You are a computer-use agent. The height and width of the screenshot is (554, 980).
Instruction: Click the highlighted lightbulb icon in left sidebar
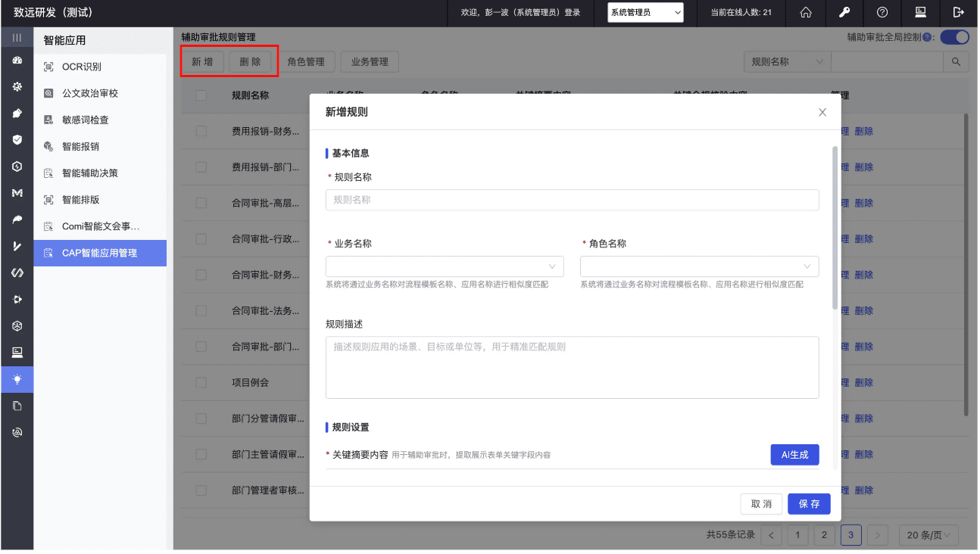(x=17, y=379)
